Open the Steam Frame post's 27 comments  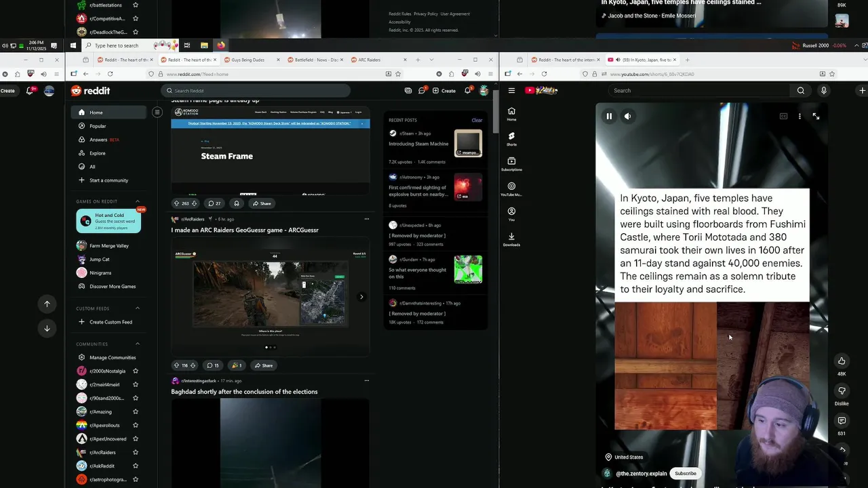tap(214, 203)
